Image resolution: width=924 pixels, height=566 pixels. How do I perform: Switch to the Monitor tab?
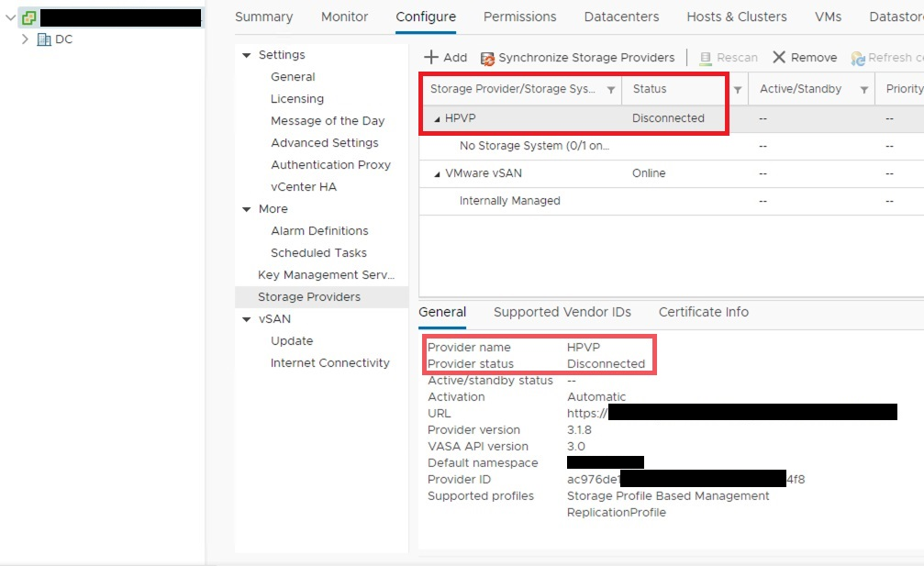click(344, 17)
